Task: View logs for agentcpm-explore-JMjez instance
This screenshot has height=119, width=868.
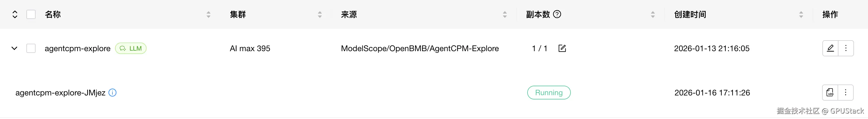Action: pos(830,93)
